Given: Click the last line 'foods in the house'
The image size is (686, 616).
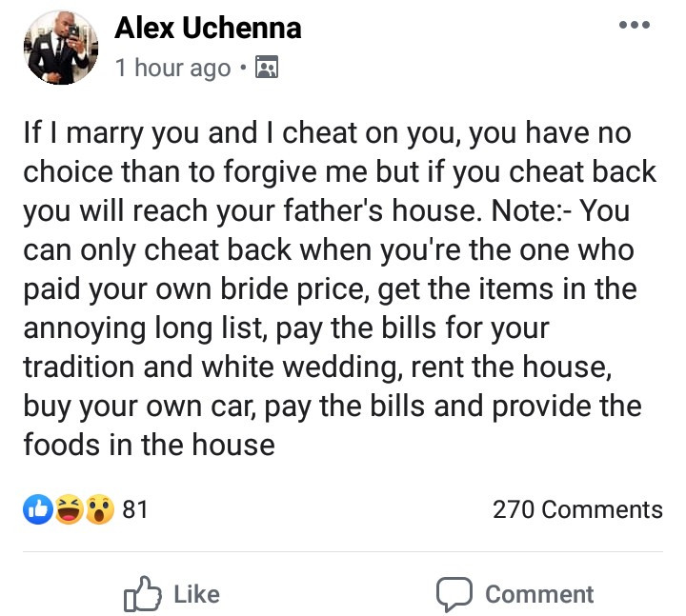Looking at the screenshot, I should point(149,446).
